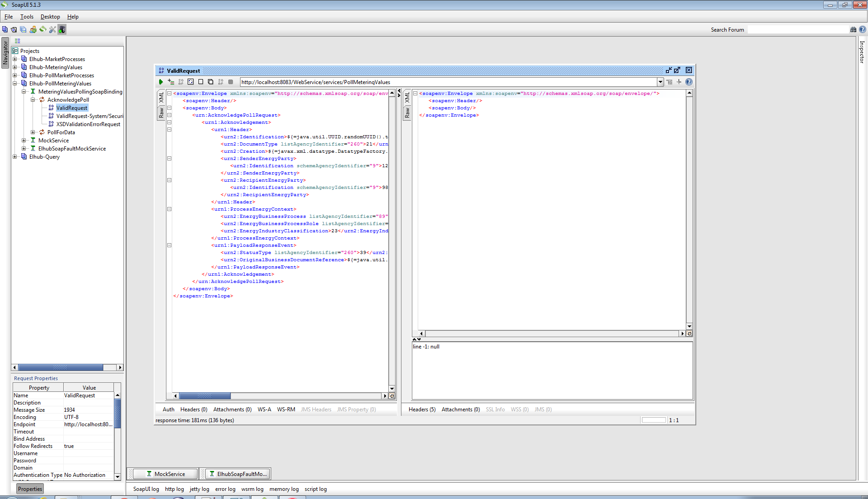This screenshot has width=868, height=499.
Task: Open the Preferences wrench-and-scissors icon
Action: pyautogui.click(x=52, y=30)
